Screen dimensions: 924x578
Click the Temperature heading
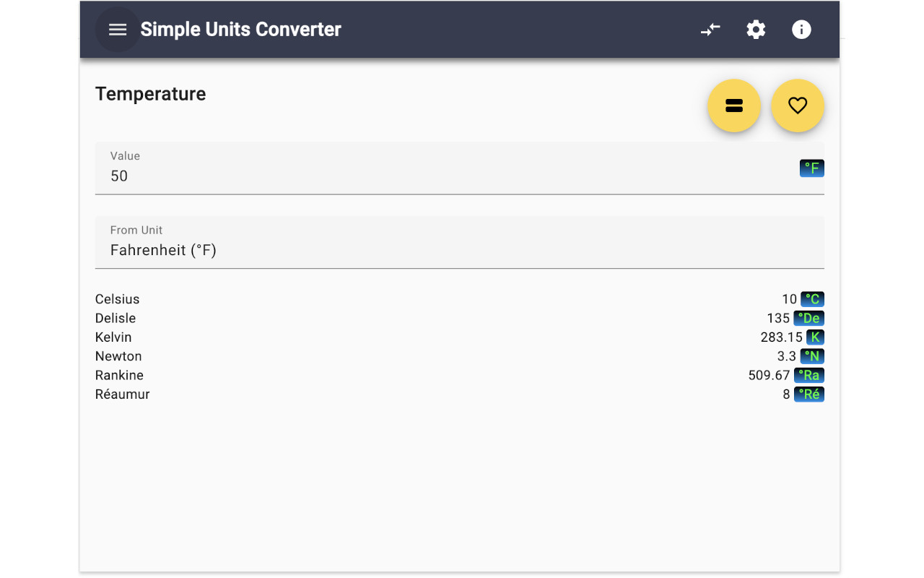coord(150,93)
